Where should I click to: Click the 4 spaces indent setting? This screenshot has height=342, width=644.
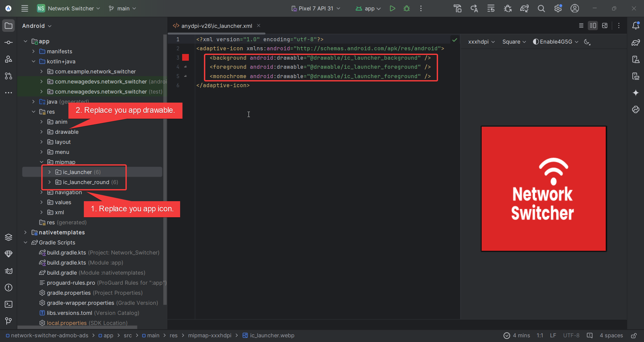click(x=611, y=336)
